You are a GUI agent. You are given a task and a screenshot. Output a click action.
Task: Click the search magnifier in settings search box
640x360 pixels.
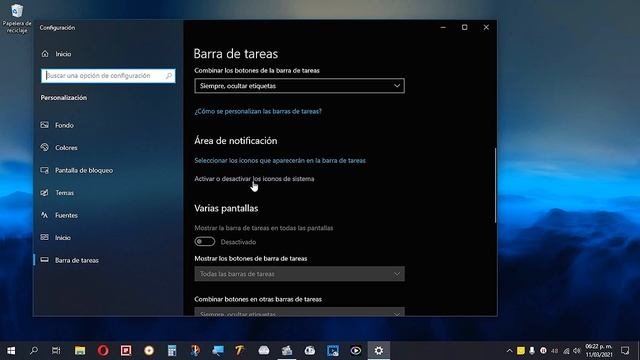coord(169,76)
